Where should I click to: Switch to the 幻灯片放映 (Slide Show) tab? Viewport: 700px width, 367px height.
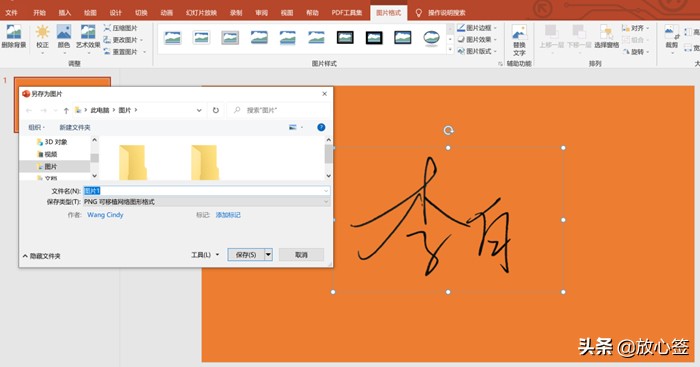[x=201, y=13]
